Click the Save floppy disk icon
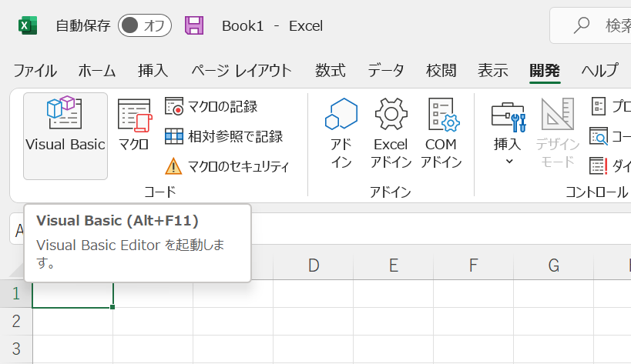The image size is (631, 364). 194,25
